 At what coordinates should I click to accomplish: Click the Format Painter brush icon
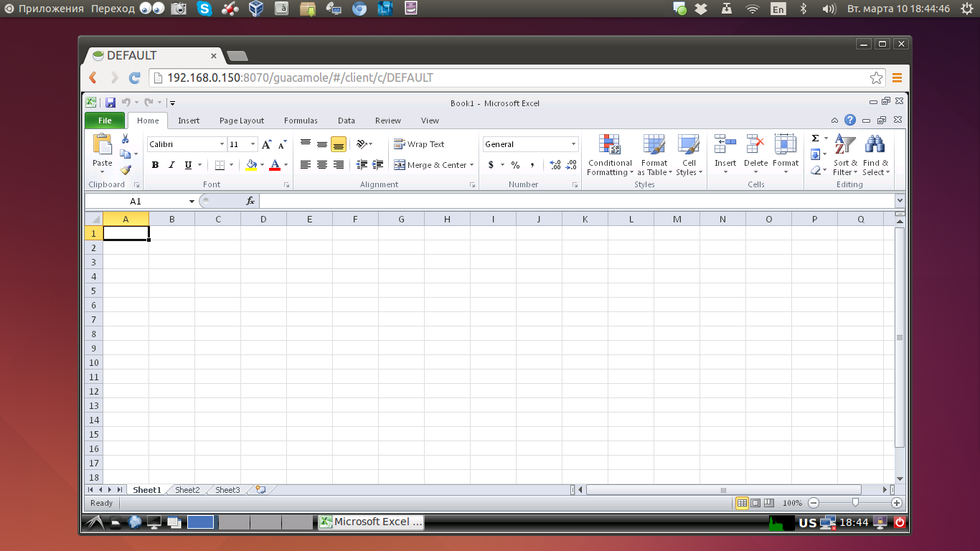[126, 170]
